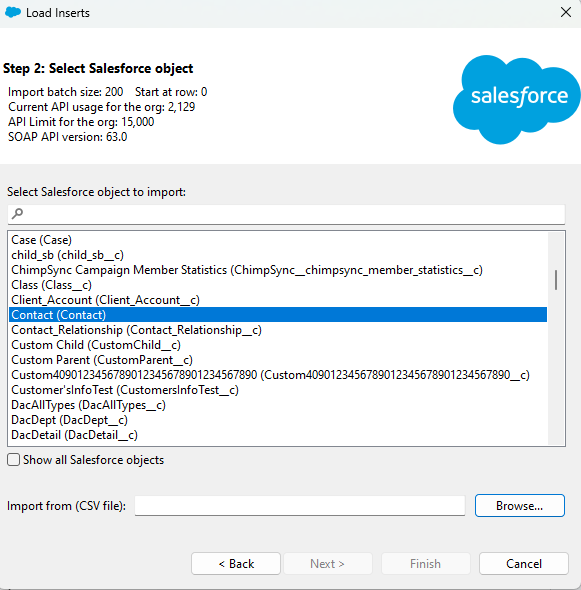
Task: Click SOAP API version: 63.0 text
Action: [x=68, y=137]
